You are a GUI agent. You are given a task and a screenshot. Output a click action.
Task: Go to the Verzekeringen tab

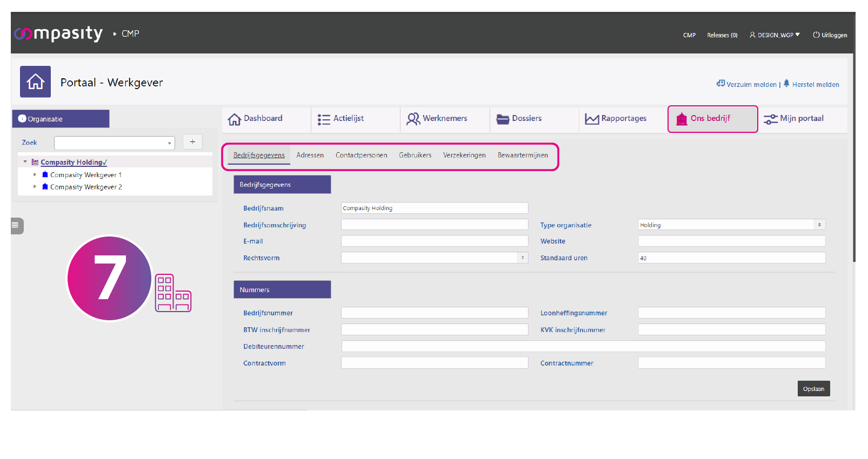pyautogui.click(x=464, y=155)
